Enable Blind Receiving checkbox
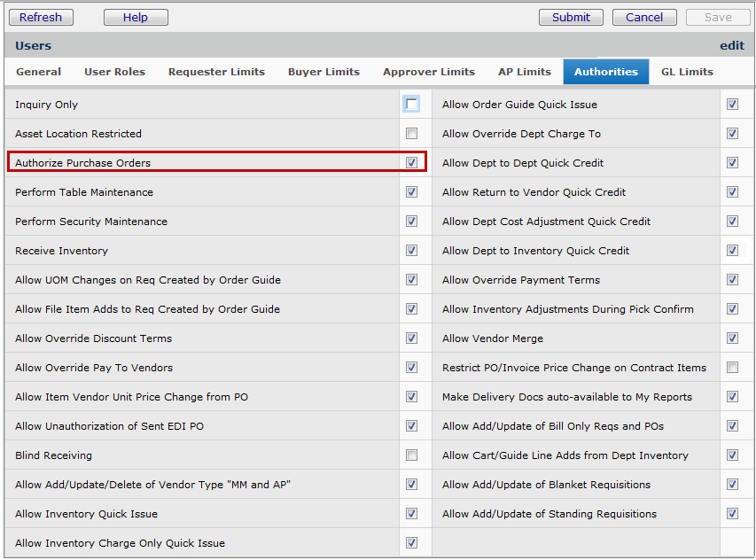The height and width of the screenshot is (560, 756). click(x=411, y=455)
